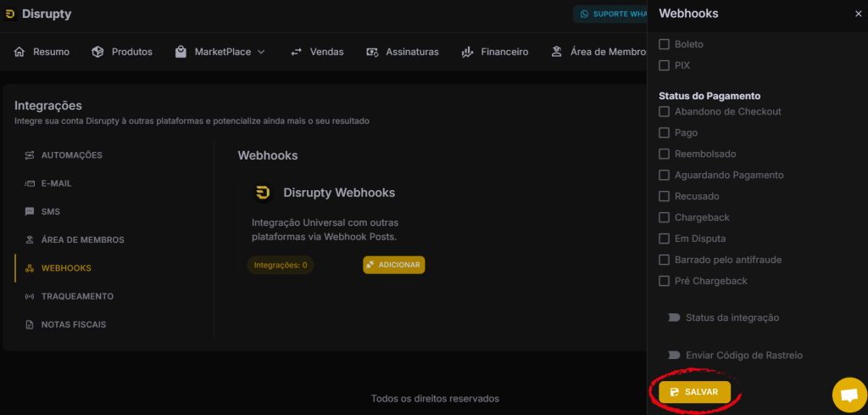This screenshot has width=868, height=415.
Task: Check Barrado pelo antifraude option
Action: point(664,260)
